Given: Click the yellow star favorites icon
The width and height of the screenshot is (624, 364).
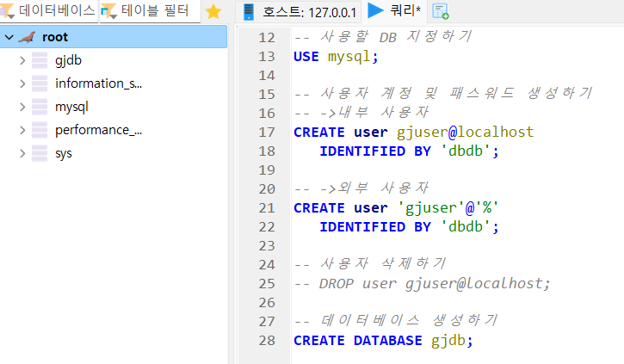Looking at the screenshot, I should point(213,11).
